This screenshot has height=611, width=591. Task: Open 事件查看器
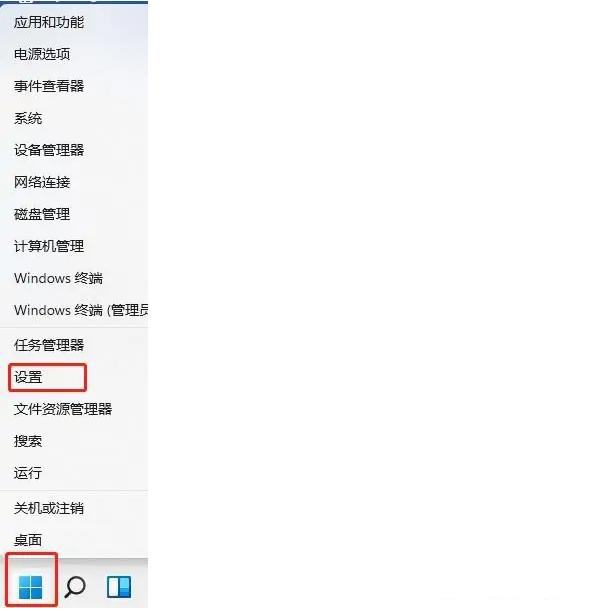pos(74,86)
